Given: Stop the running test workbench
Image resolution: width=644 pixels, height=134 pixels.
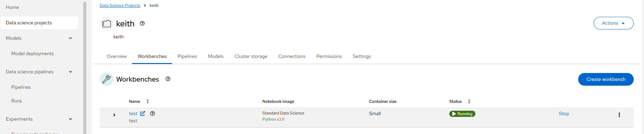Looking at the screenshot, I should coord(563,113).
